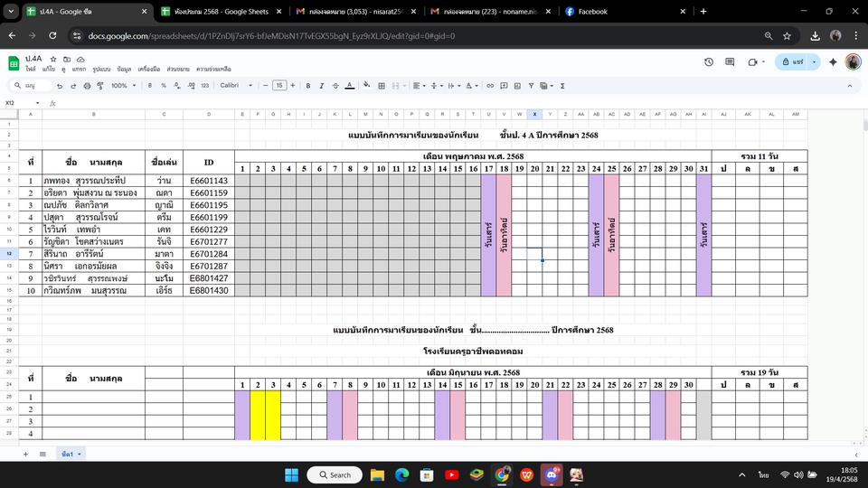Format as percent with the % icon

tap(164, 86)
